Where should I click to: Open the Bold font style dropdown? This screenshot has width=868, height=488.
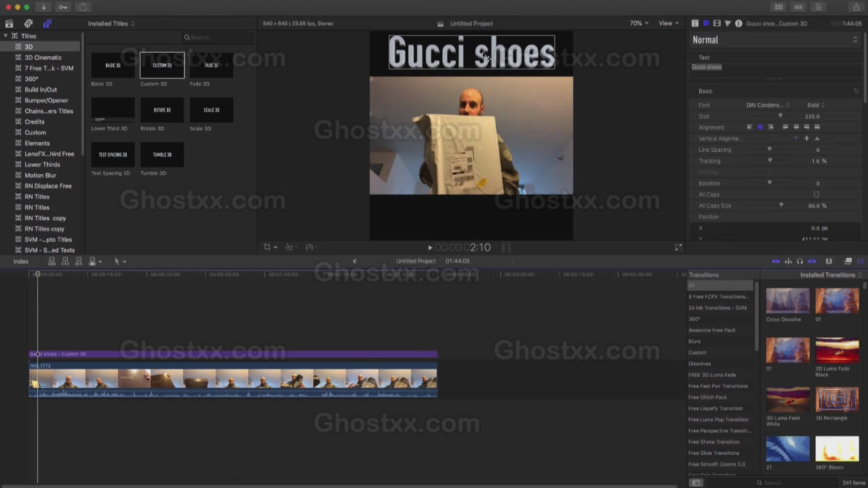coord(816,105)
